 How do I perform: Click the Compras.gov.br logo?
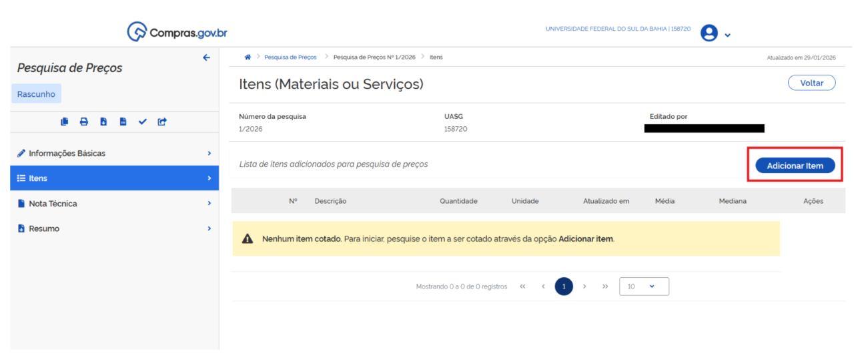[177, 33]
